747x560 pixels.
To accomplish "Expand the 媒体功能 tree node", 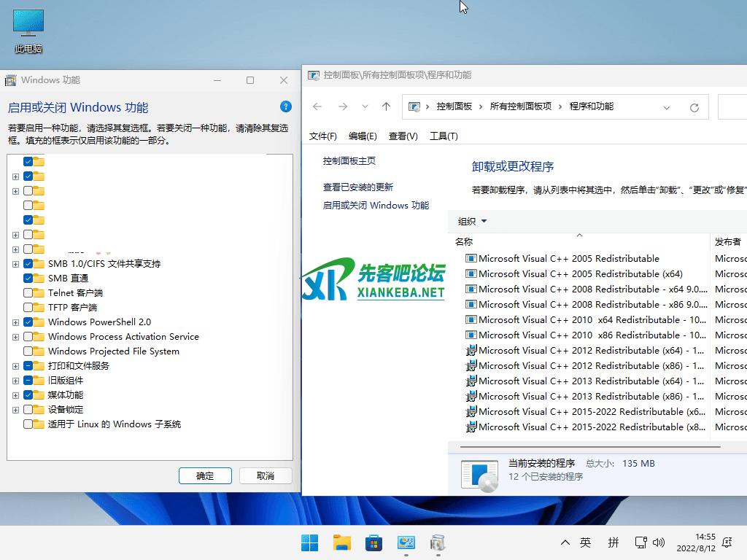I will click(x=15, y=395).
